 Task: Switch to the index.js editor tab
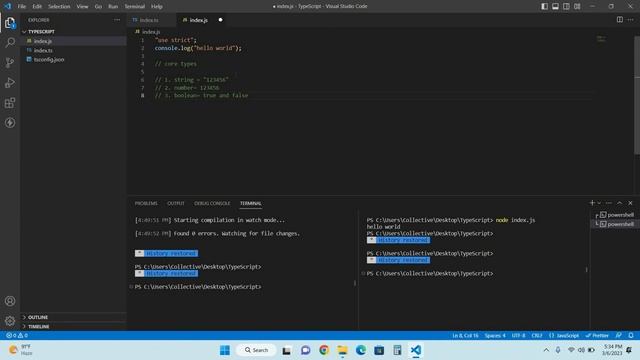point(198,20)
